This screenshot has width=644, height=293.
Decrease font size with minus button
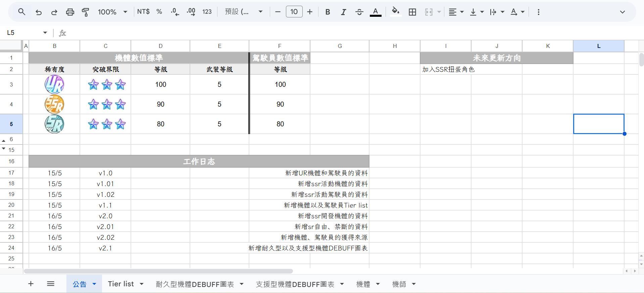[278, 12]
